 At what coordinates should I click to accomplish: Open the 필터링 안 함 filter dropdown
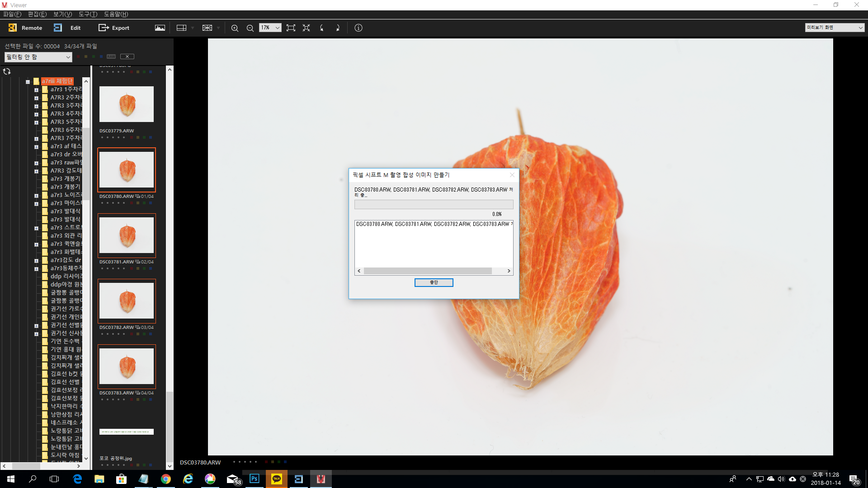[x=38, y=57]
